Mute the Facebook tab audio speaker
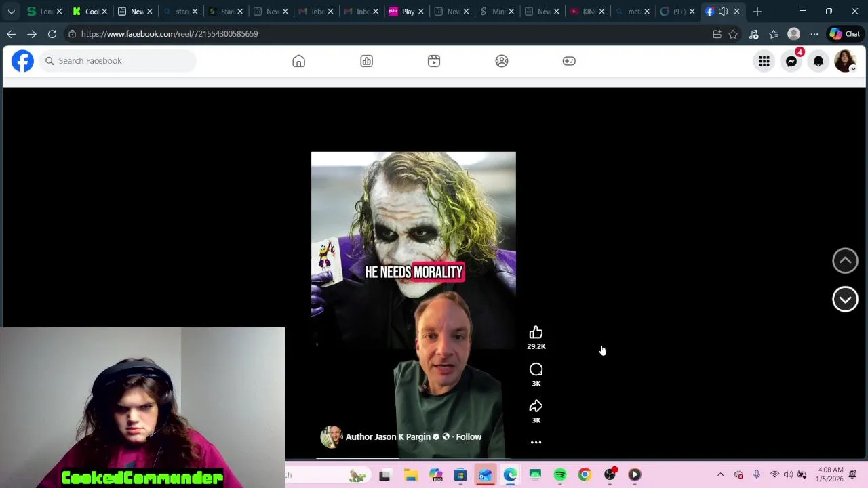Screen dimensions: 868x488 [x=723, y=12]
